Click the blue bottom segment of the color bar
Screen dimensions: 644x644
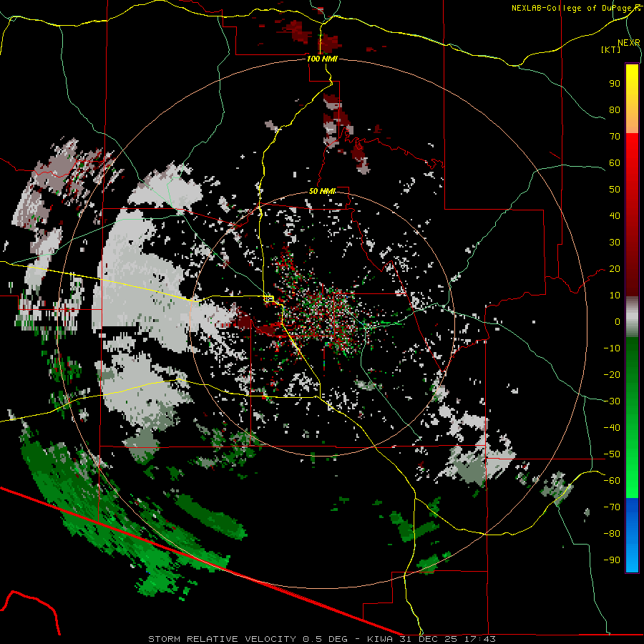632,535
